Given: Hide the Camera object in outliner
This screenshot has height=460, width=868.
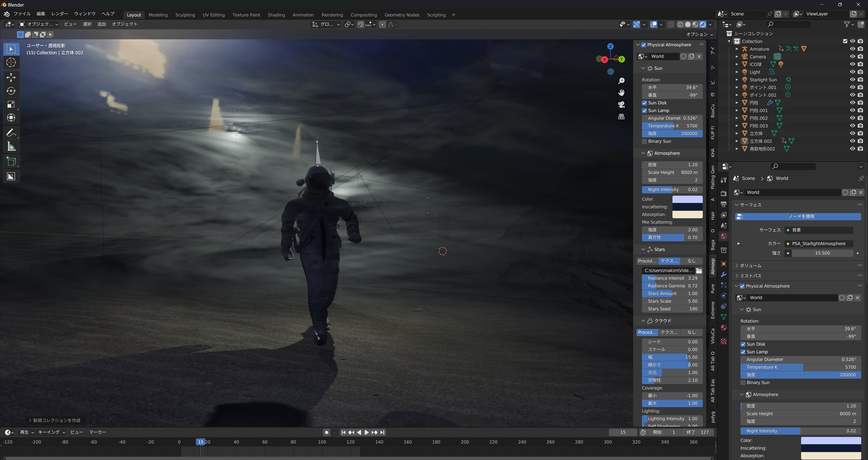Looking at the screenshot, I should pyautogui.click(x=852, y=56).
